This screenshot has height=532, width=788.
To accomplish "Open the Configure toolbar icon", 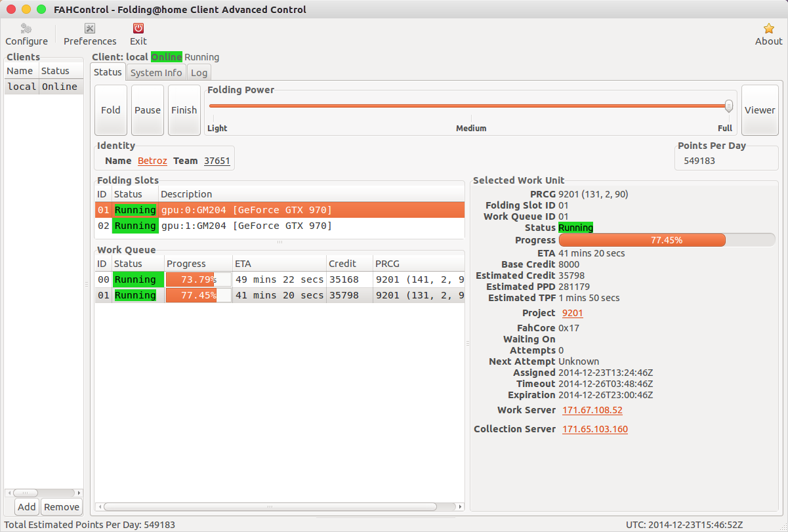I will tap(26, 29).
